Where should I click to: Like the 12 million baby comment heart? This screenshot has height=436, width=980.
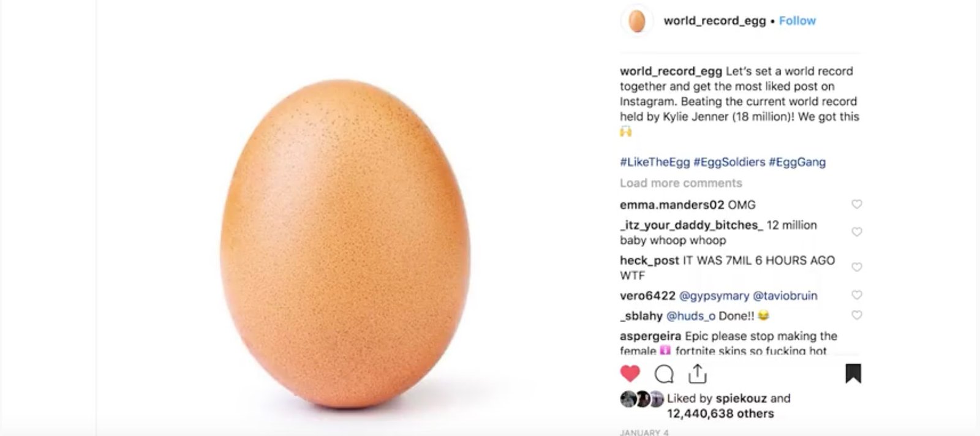[x=857, y=231]
